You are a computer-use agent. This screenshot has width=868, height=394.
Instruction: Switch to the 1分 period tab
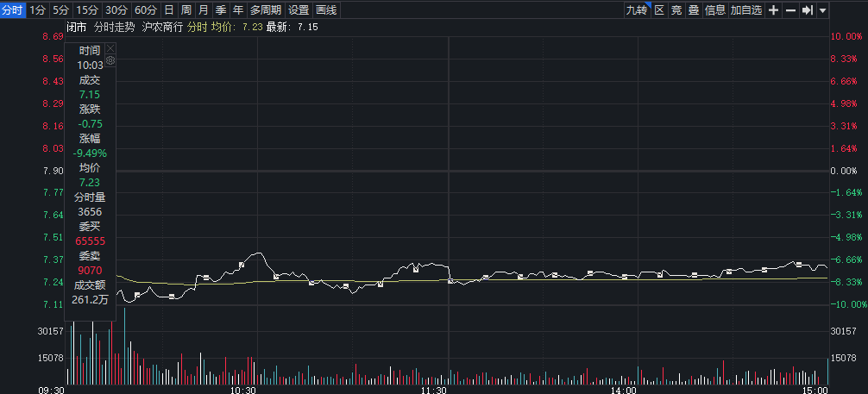click(x=38, y=10)
